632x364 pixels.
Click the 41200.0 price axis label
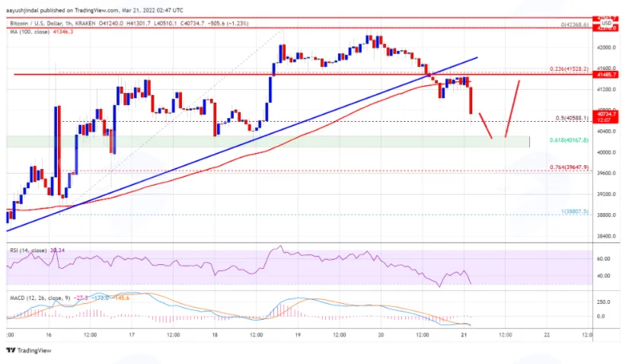pyautogui.click(x=606, y=89)
